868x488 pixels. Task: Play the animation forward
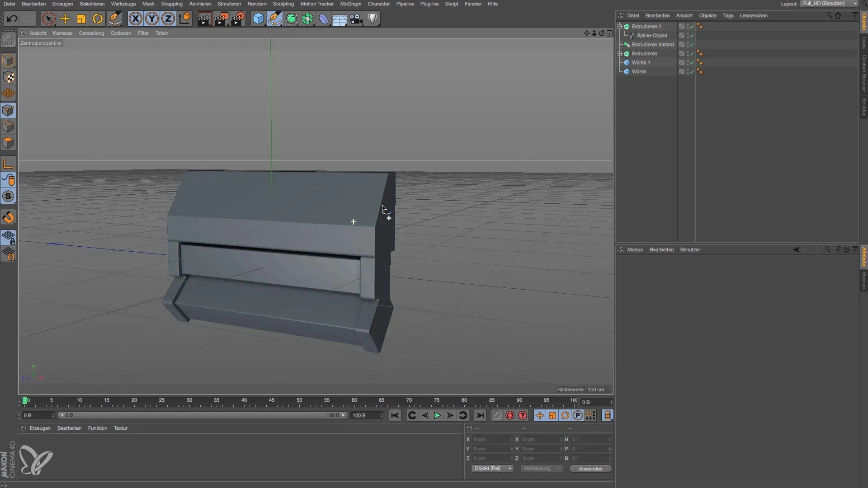tap(437, 415)
